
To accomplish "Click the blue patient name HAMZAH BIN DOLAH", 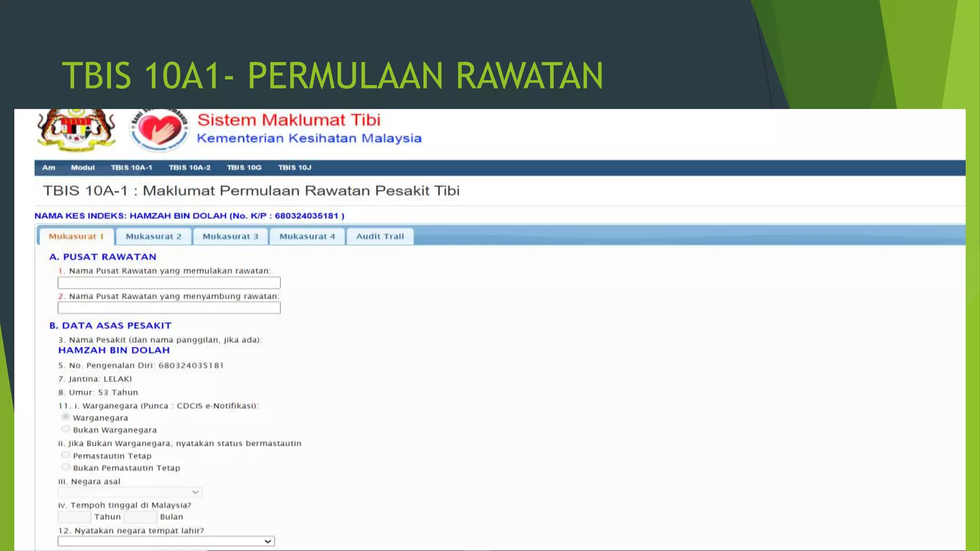I will pyautogui.click(x=114, y=350).
